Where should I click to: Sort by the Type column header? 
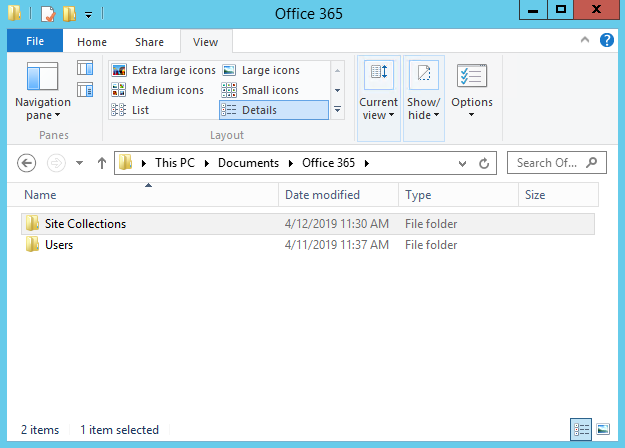(x=458, y=195)
